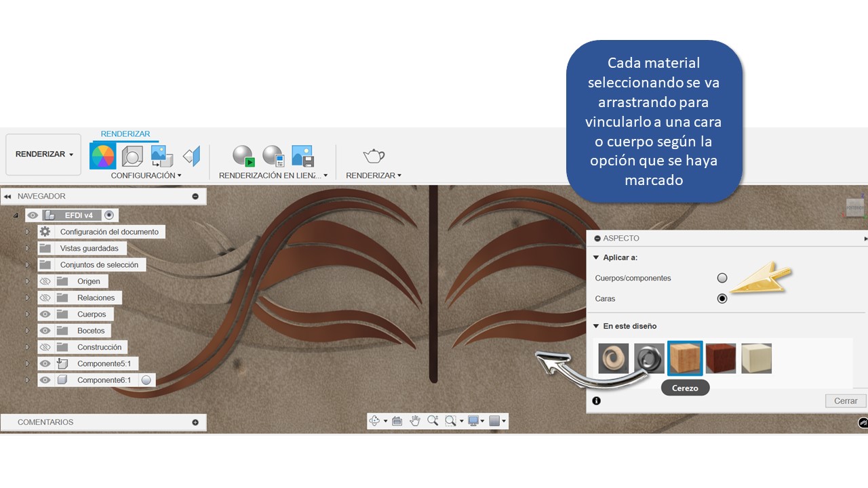Select the Caras radio button
The image size is (868, 488).
pyautogui.click(x=722, y=298)
